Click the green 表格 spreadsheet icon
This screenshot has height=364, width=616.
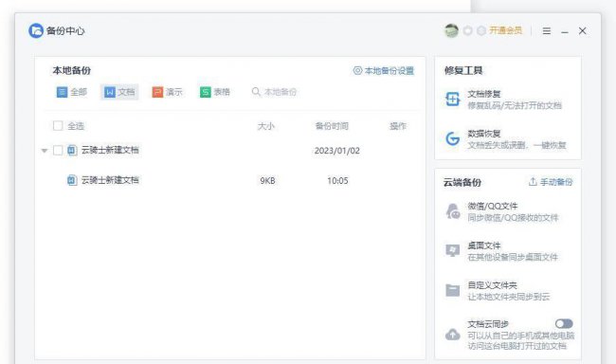click(205, 92)
